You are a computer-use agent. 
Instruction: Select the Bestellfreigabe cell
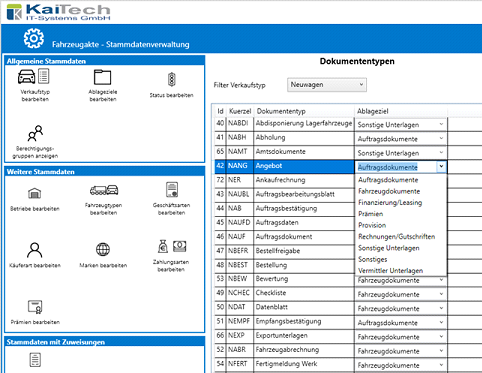(304, 251)
